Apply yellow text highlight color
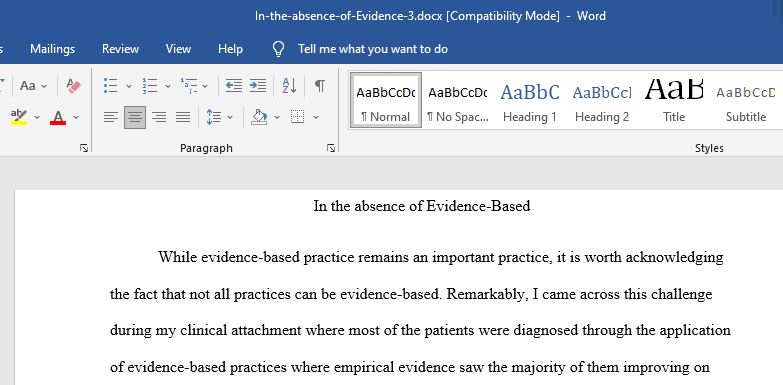This screenshot has width=783, height=385. (19, 117)
